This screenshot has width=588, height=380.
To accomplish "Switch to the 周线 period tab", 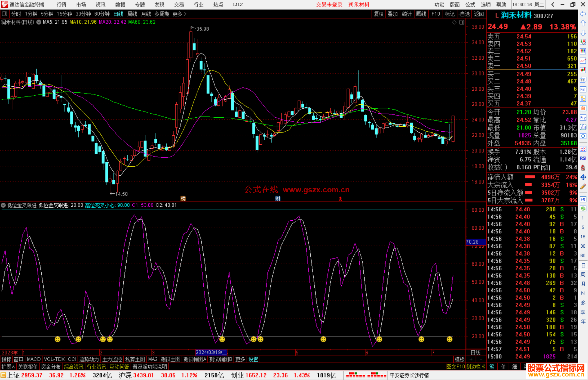I will pyautogui.click(x=132, y=14).
